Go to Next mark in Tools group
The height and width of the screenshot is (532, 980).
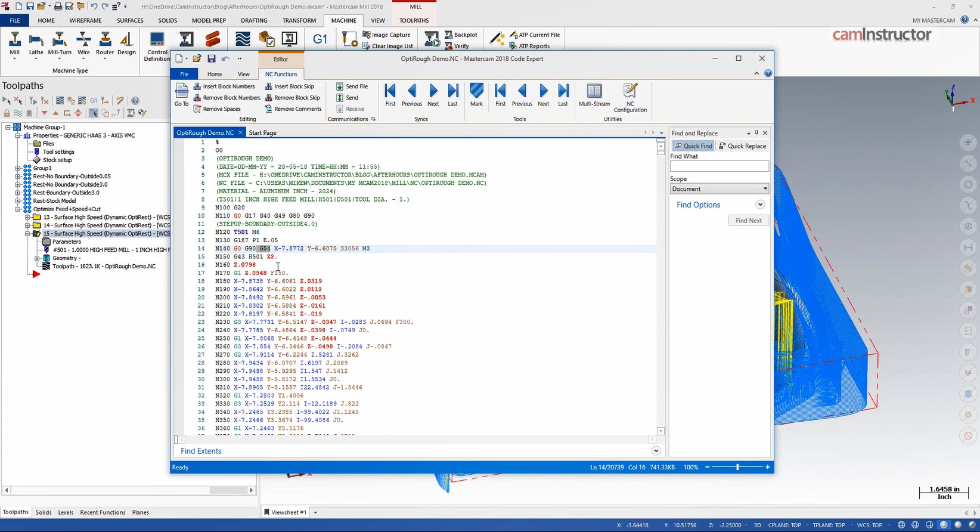(544, 95)
